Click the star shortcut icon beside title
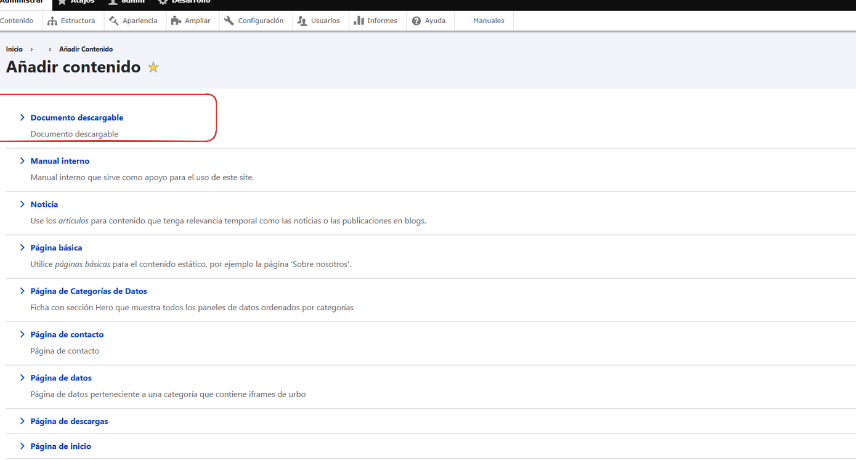This screenshot has width=856, height=460. 153,67
